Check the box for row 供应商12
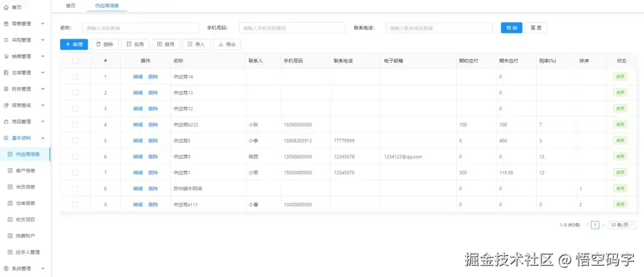The width and height of the screenshot is (644, 277). coord(75,109)
